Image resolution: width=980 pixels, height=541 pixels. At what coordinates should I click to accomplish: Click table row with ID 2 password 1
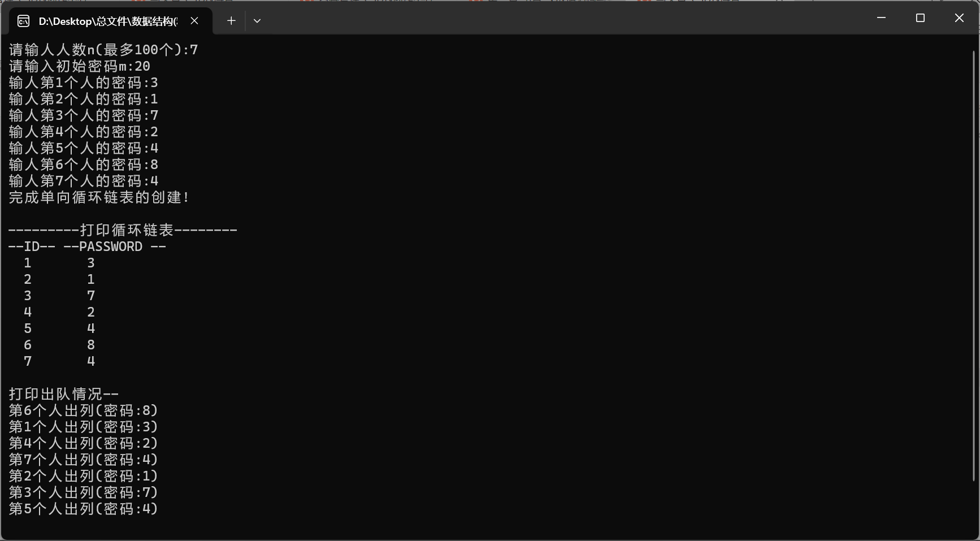pyautogui.click(x=59, y=279)
